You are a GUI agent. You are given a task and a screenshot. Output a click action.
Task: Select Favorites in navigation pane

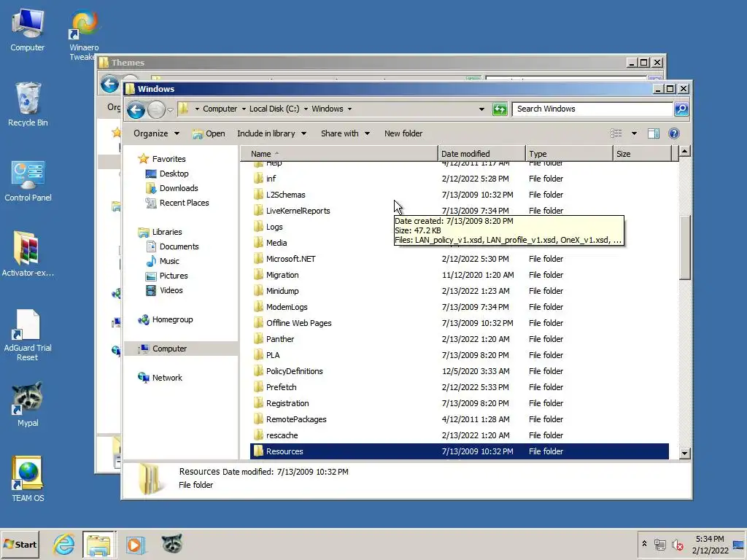point(162,159)
